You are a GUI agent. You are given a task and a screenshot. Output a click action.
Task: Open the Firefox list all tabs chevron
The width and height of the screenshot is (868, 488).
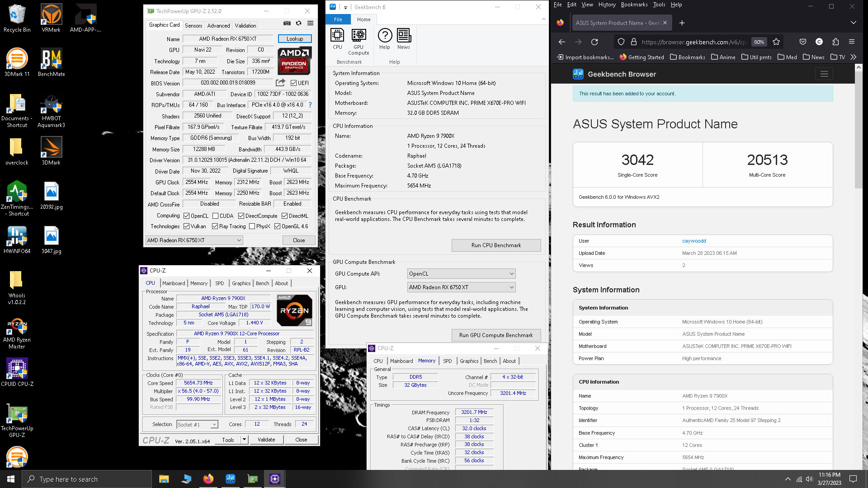853,23
